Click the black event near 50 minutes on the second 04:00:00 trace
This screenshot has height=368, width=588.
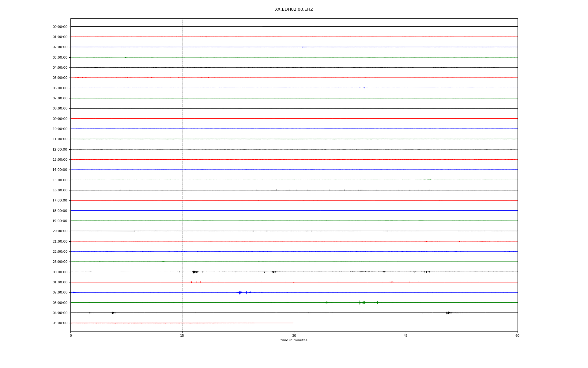pos(448,313)
